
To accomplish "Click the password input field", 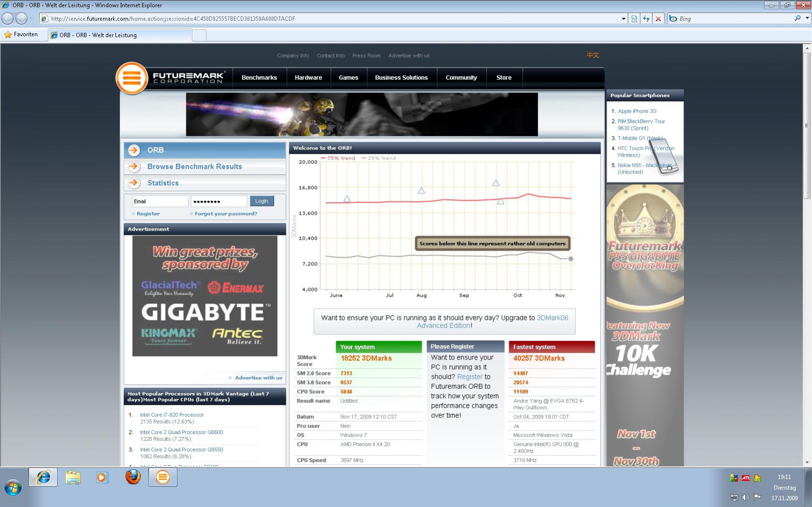I will pos(219,202).
